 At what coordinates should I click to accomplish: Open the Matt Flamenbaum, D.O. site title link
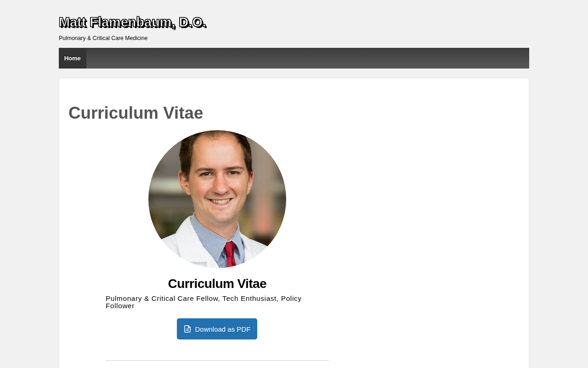click(x=133, y=22)
